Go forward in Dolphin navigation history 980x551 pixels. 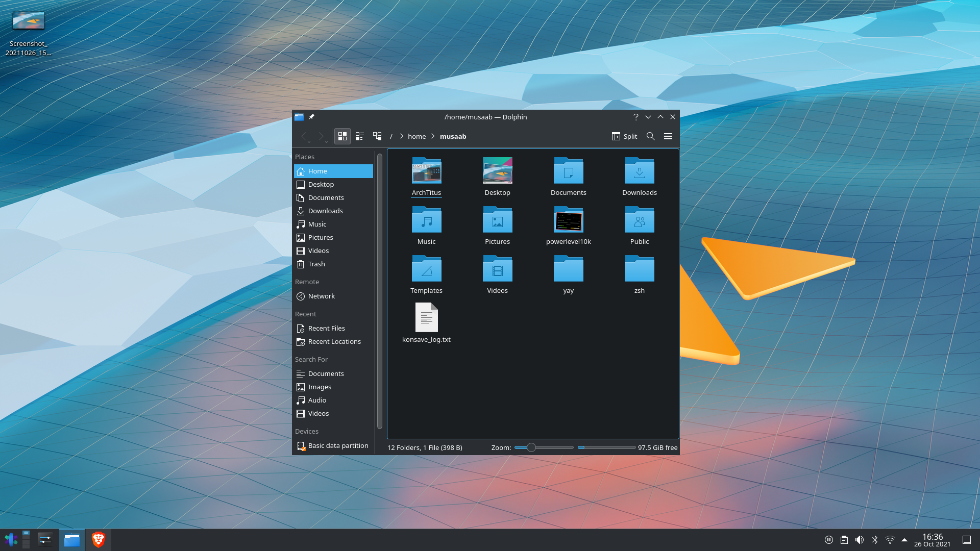point(321,136)
